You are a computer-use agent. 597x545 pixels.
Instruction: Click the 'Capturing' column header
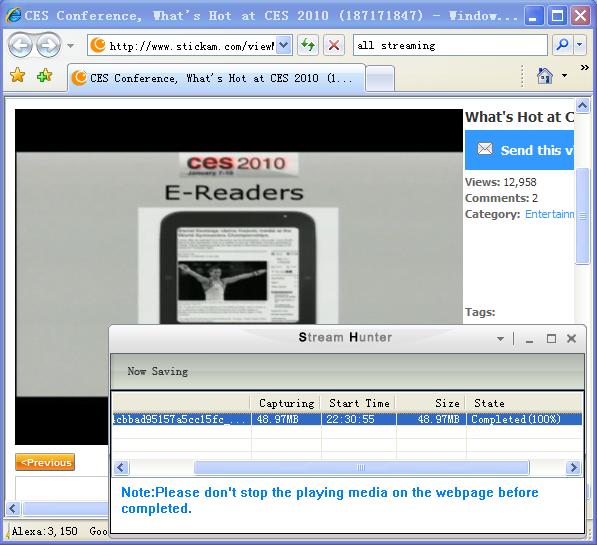pos(285,403)
